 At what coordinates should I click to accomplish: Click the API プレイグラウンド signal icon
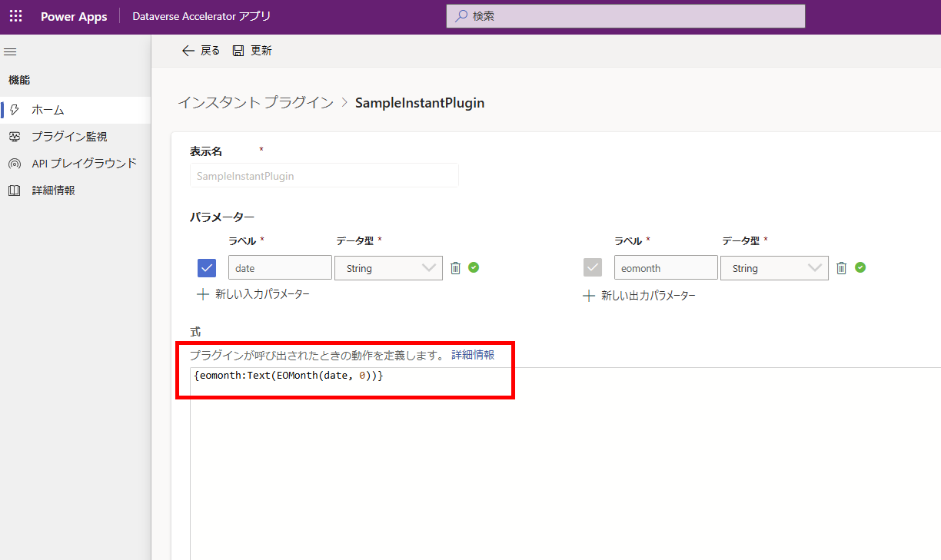pyautogui.click(x=15, y=164)
